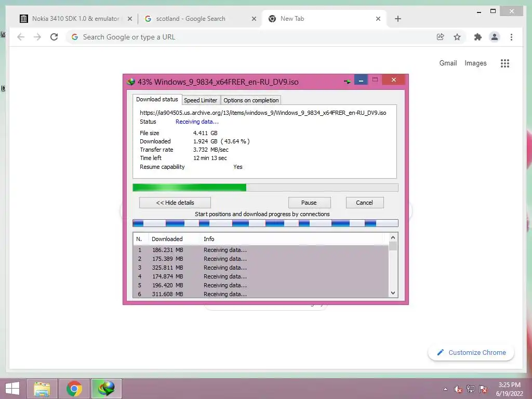Click the connections list scrollbar thumb
The width and height of the screenshot is (532, 399).
(393, 246)
